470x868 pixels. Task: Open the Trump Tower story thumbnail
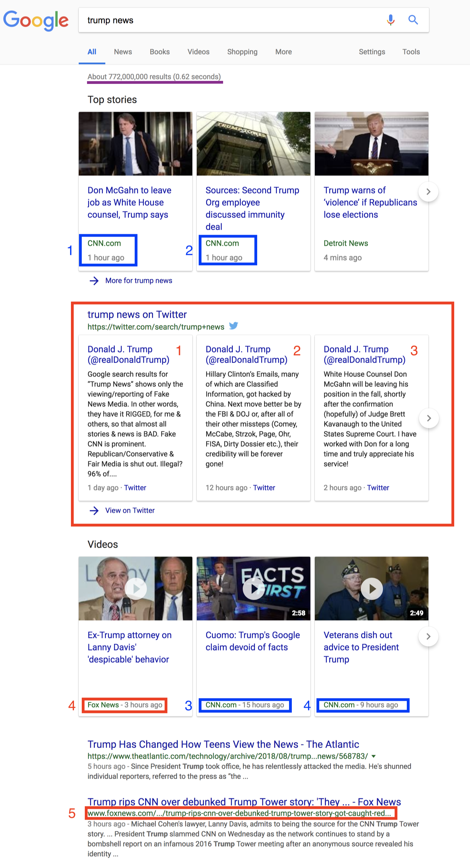pos(254,144)
